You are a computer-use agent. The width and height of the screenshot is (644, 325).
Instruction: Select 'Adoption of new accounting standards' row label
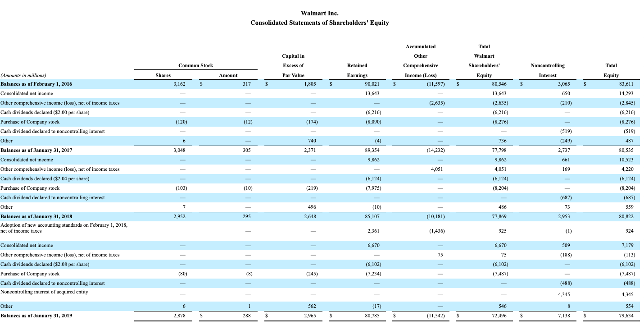(63, 228)
